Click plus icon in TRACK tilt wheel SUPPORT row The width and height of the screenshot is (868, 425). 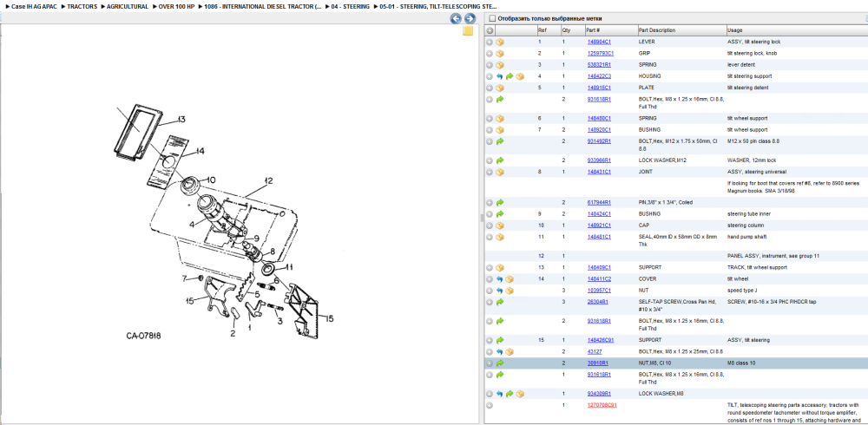pos(490,267)
